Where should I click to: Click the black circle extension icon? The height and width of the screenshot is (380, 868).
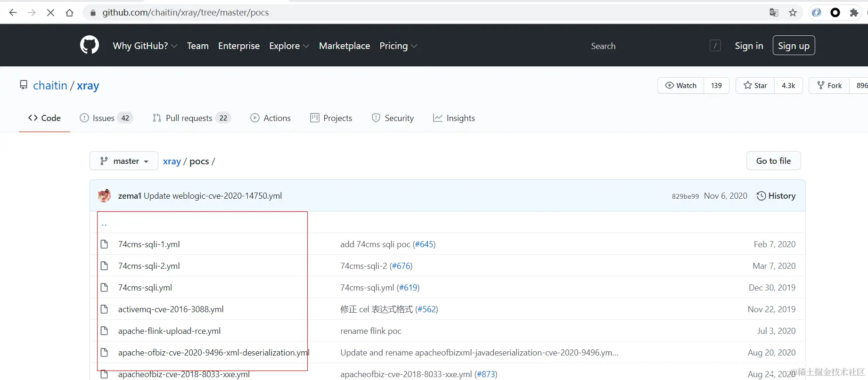(x=835, y=13)
